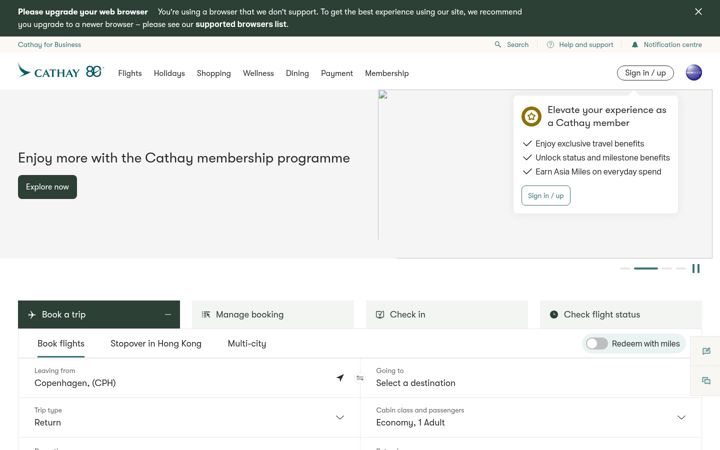Open the Check flight status tab
Image resolution: width=720 pixels, height=450 pixels.
621,315
